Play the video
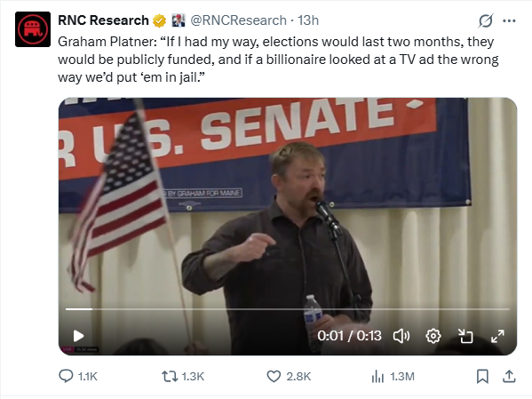The height and width of the screenshot is (399, 532). point(78,336)
